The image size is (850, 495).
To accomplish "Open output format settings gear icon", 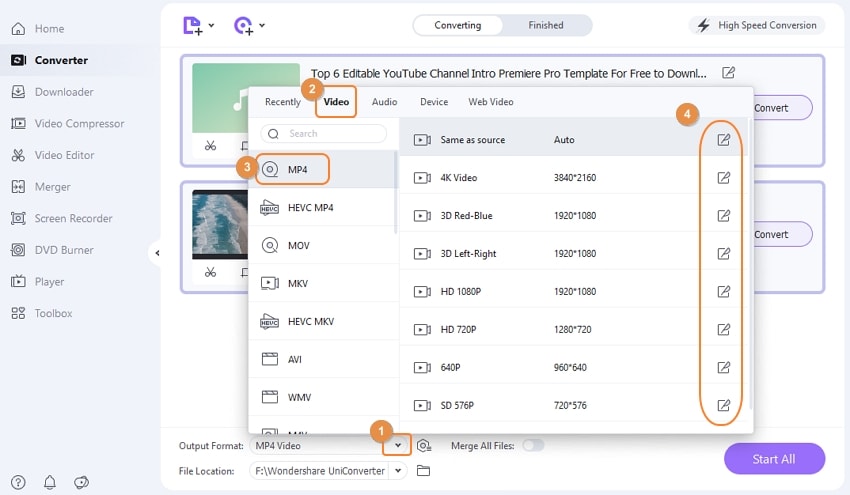I will click(424, 446).
